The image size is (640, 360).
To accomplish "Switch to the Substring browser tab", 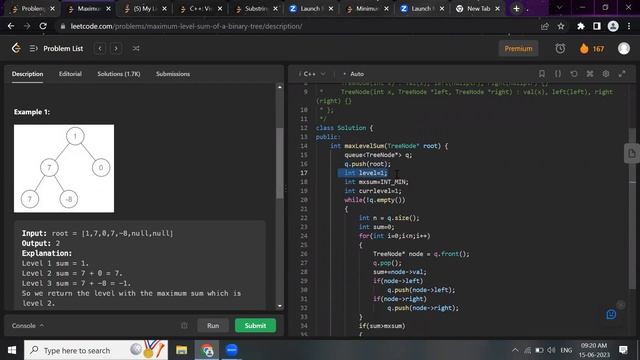I will click(x=256, y=8).
